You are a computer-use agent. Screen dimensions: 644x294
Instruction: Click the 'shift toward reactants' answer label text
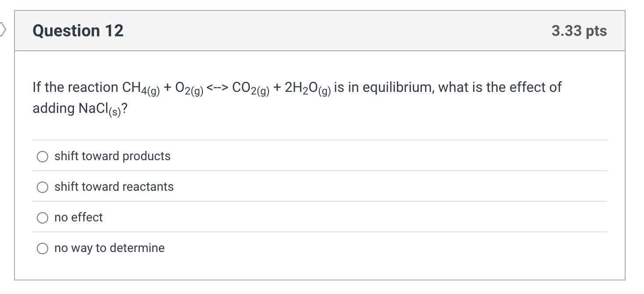(x=114, y=187)
